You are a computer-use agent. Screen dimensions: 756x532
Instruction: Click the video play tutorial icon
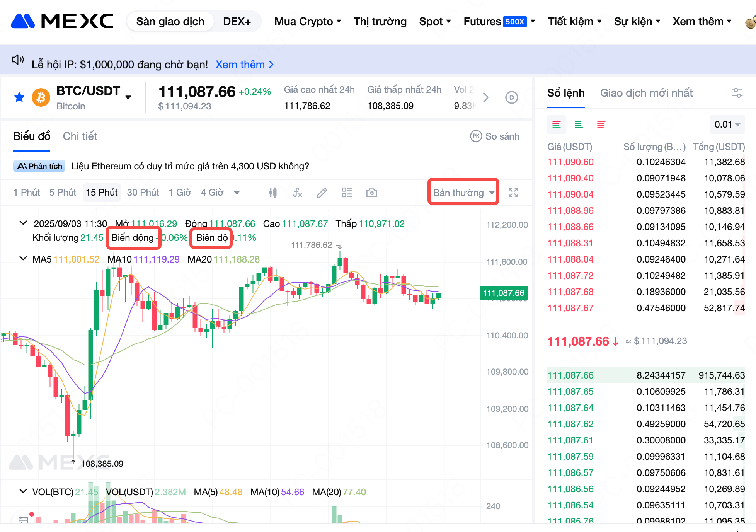[x=511, y=97]
